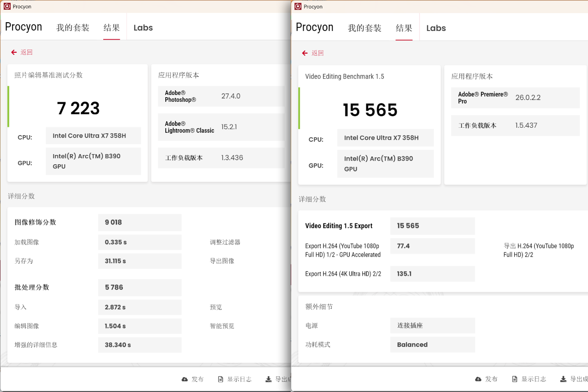Click Adobe Photoshop version 27.4.0
The image size is (588, 392).
(x=231, y=96)
